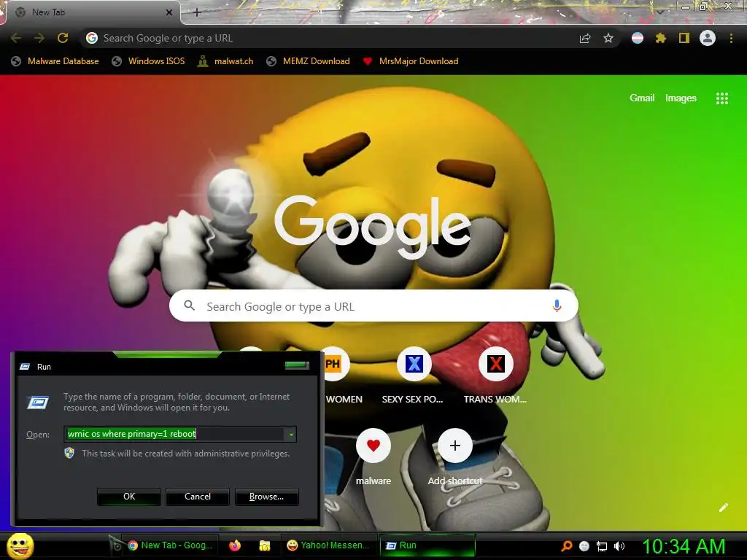Screen dimensions: 747x560
Task: Open the Chrome three-dot menu
Action: click(731, 38)
